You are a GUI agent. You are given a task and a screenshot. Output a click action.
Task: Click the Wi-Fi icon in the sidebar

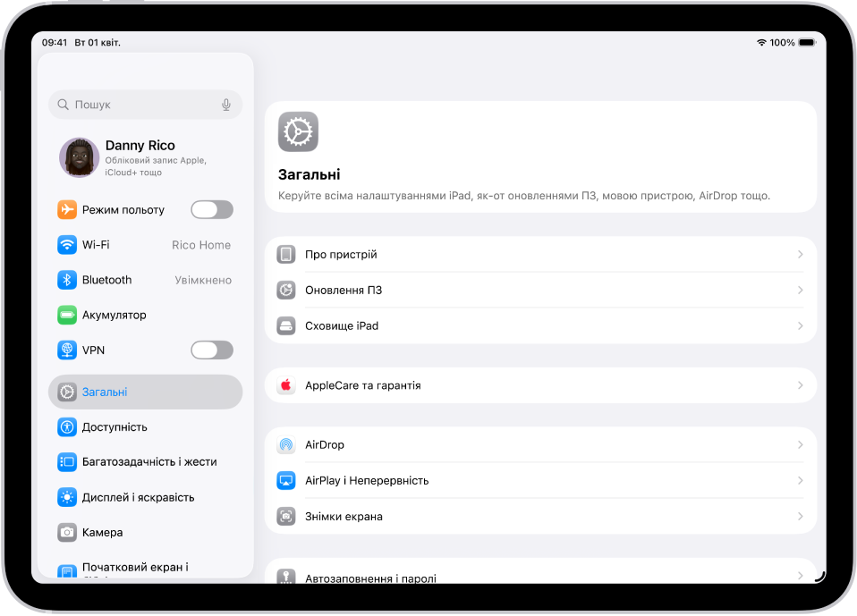pyautogui.click(x=67, y=245)
